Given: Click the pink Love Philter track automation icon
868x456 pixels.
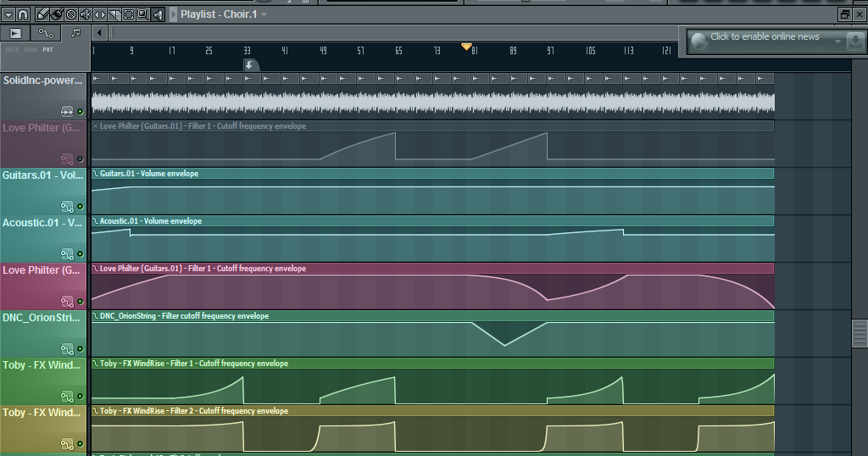Looking at the screenshot, I should (67, 302).
